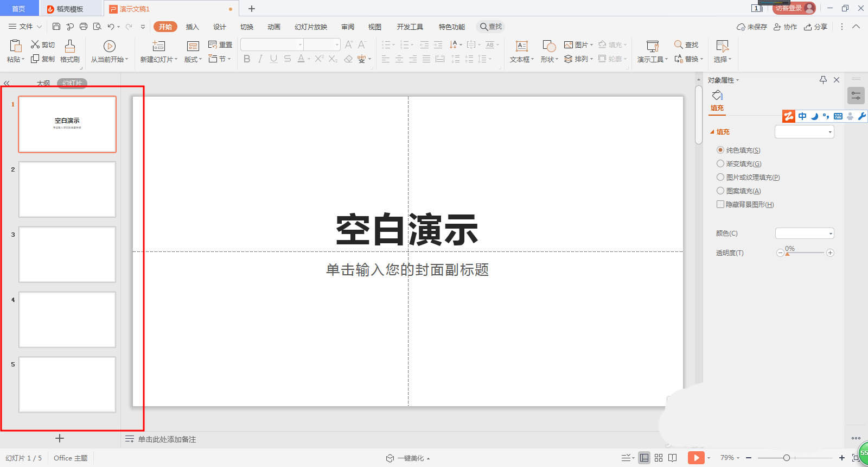Click the 选择 selection tool icon
The image size is (868, 467).
[722, 46]
